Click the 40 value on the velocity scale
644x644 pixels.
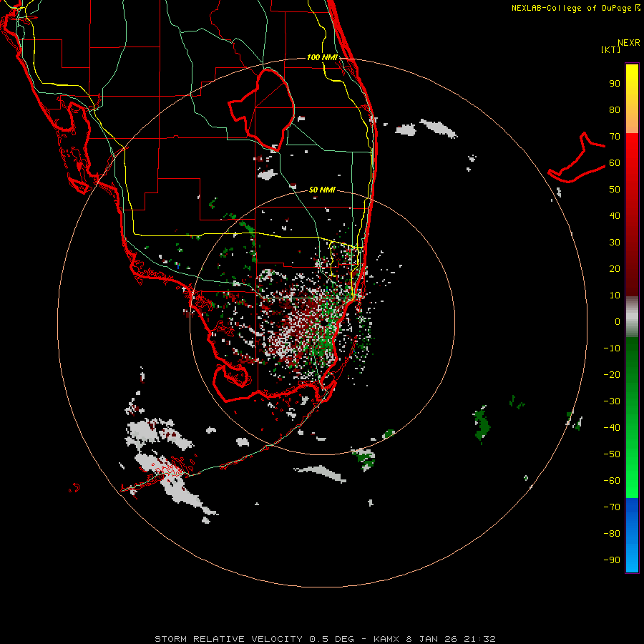pos(615,216)
